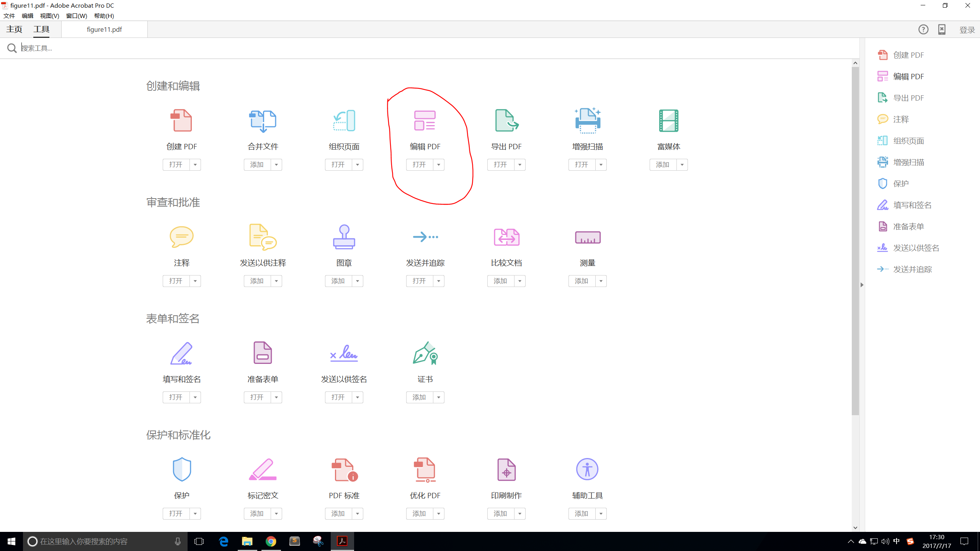Image resolution: width=980 pixels, height=551 pixels.
Task: Click the 标记密文 highlighter icon
Action: (263, 469)
